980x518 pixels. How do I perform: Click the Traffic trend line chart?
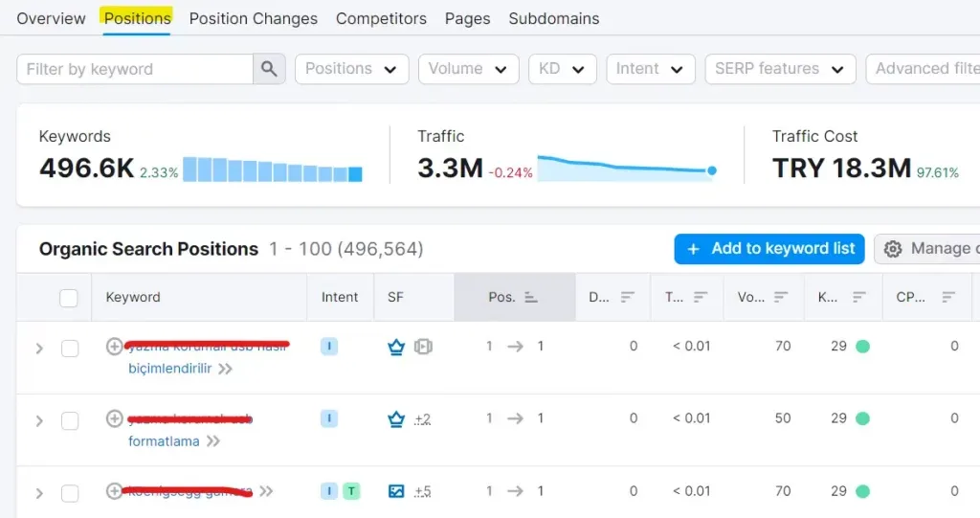click(x=625, y=169)
